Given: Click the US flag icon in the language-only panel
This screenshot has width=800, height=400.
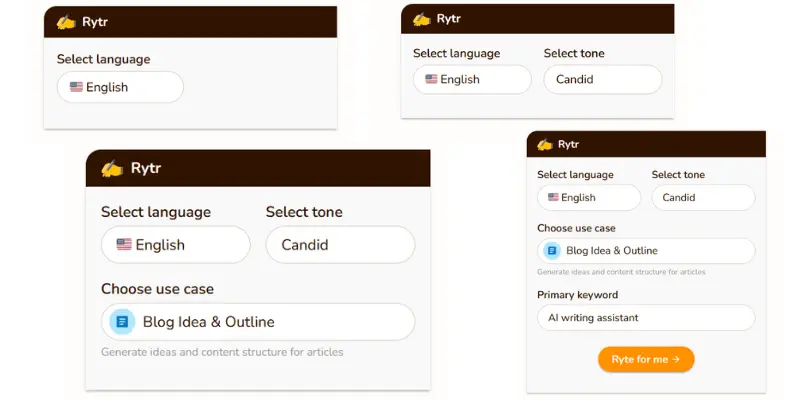Looking at the screenshot, I should 77,87.
